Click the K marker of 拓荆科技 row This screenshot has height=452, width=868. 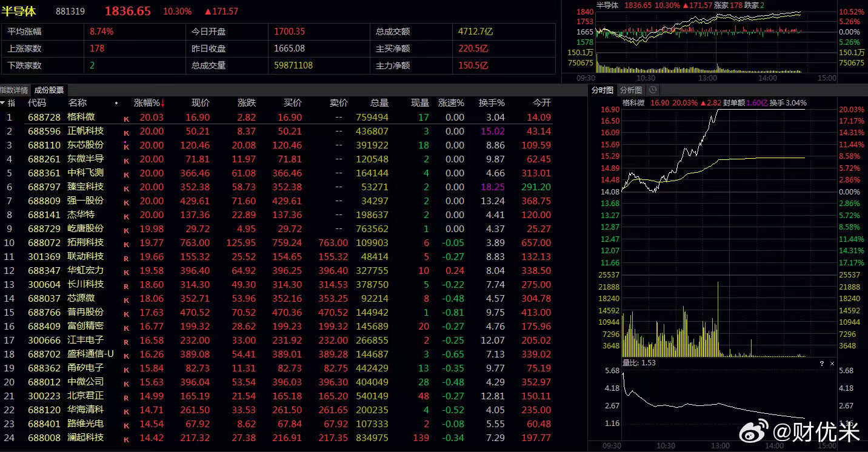point(127,244)
